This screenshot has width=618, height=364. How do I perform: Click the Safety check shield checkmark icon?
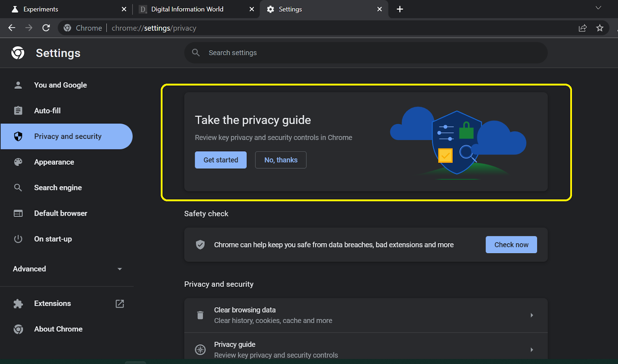click(200, 245)
